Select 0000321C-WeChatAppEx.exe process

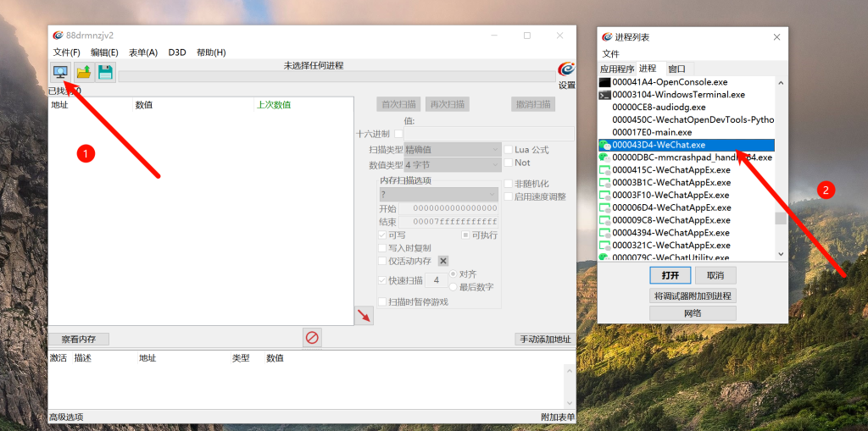686,245
